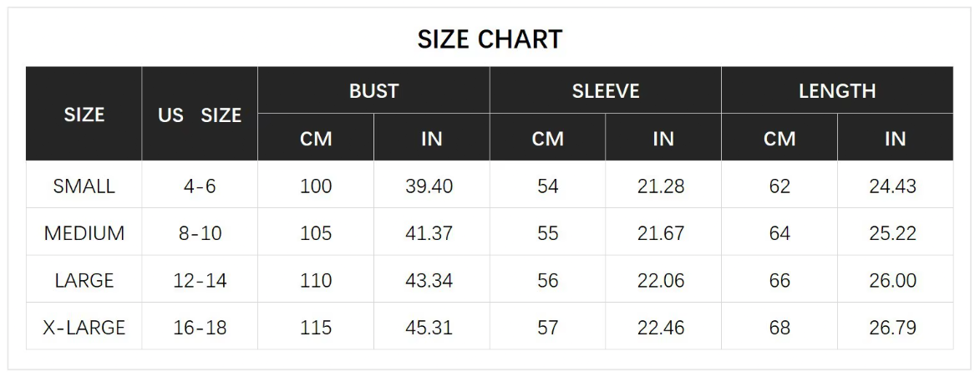Click the 4-6 US size cell
Viewport: 980px width, 372px height.
pos(200,186)
